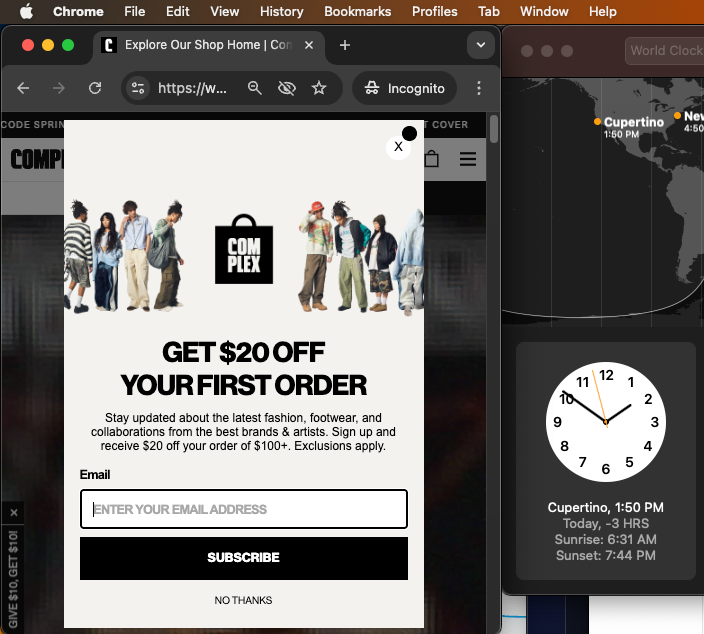Click the Subscribe button

[244, 558]
